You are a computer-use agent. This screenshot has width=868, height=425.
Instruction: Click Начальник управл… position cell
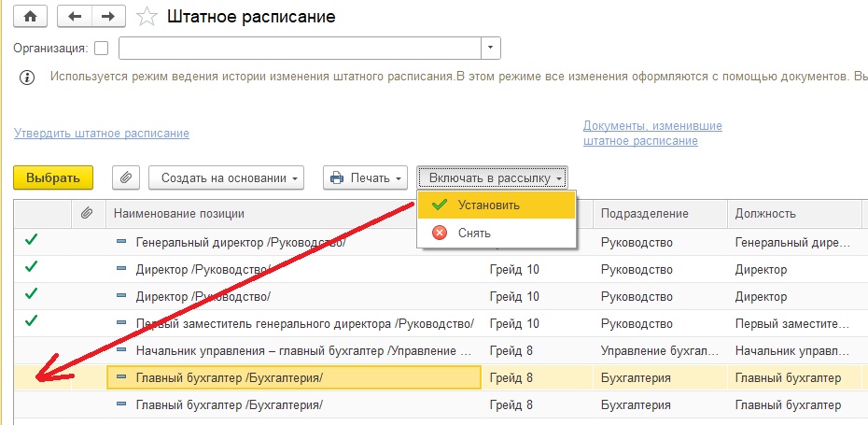pos(792,351)
